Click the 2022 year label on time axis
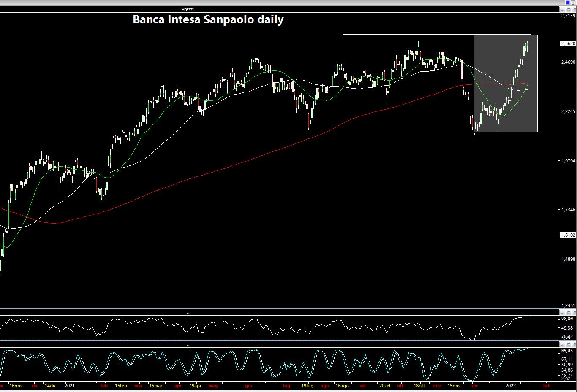This screenshot has height=392, width=577. click(x=511, y=386)
